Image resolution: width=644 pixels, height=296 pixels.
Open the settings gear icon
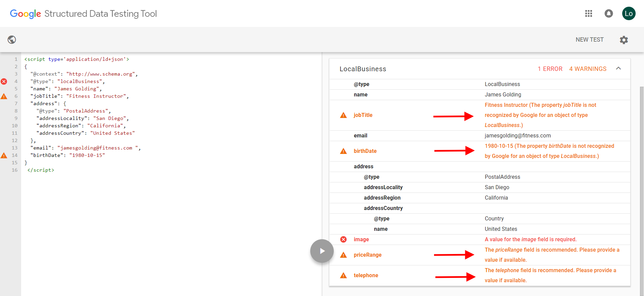[x=624, y=40]
